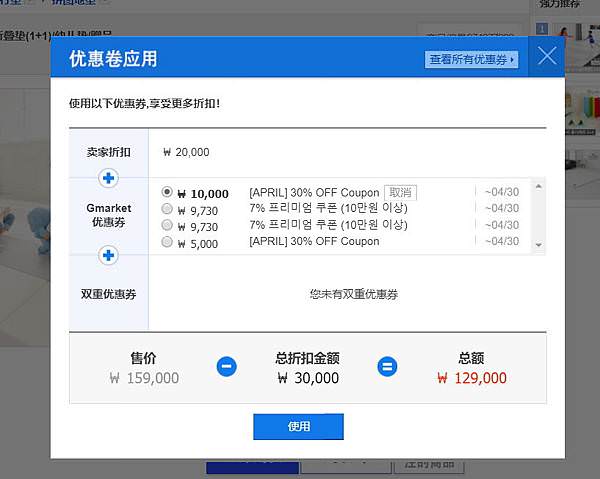Click the 优惠卷应用 dialog title
Image resolution: width=600 pixels, height=479 pixels.
[113, 59]
